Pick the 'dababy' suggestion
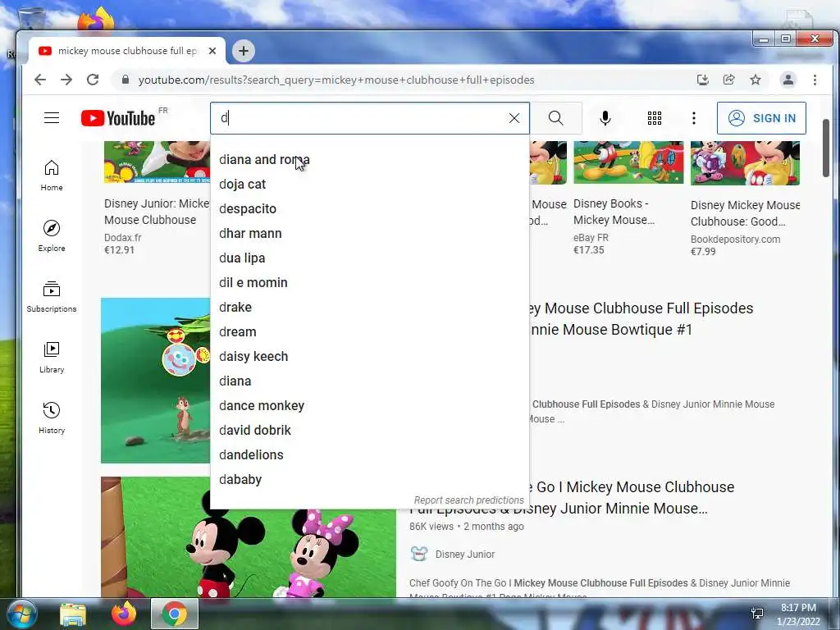This screenshot has height=630, width=840. (x=370, y=480)
